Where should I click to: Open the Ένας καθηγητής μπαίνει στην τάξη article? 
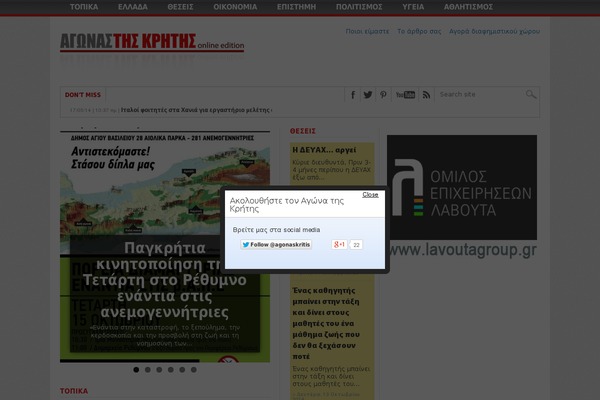(326, 323)
